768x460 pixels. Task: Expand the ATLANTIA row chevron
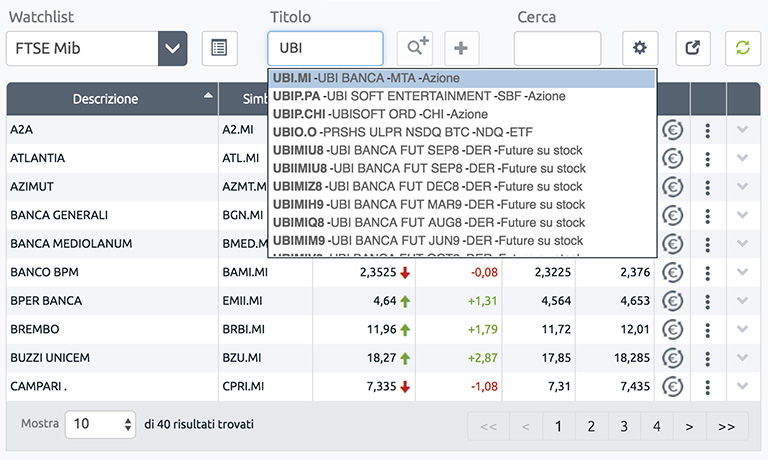pos(743,158)
